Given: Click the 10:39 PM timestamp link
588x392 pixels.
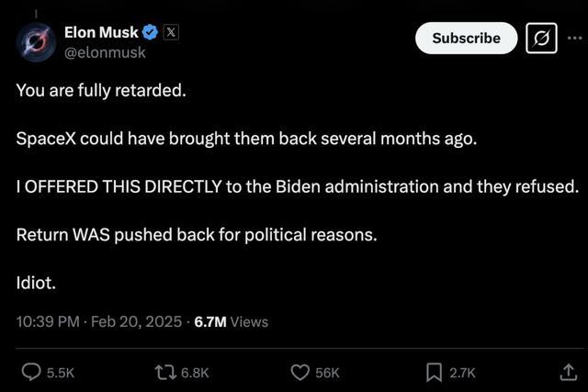Looking at the screenshot, I should click(x=48, y=322).
